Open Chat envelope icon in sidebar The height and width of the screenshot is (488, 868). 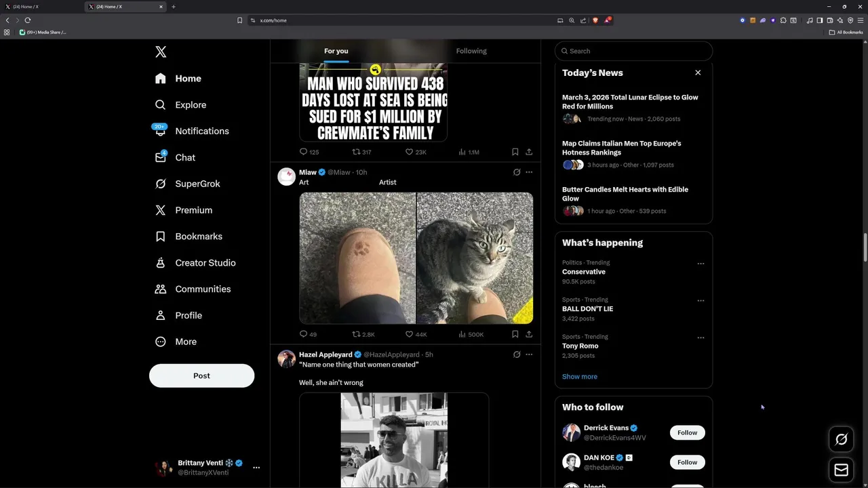[161, 157]
